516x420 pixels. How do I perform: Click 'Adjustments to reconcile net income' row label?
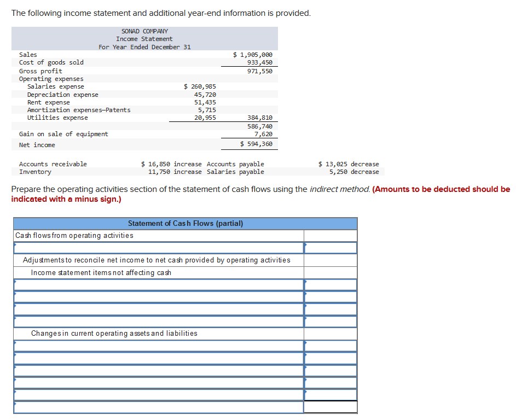pyautogui.click(x=156, y=260)
